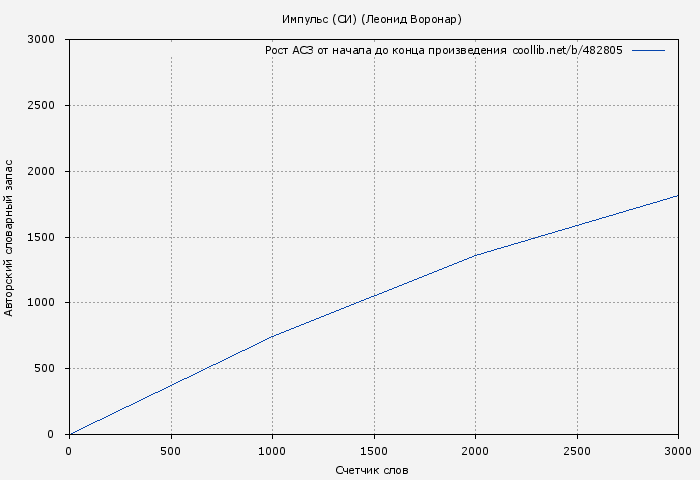
Task: Click the 1500 tick on the x-axis
Action: [374, 451]
